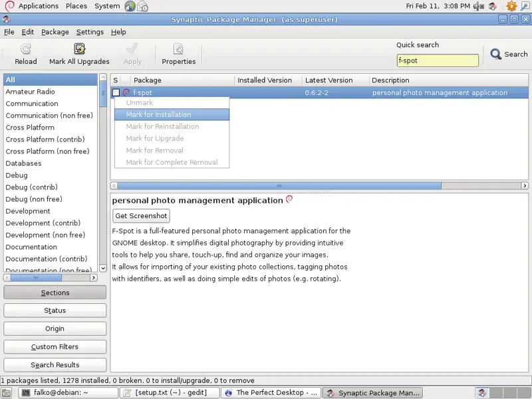Click the package list horizontal scrollbar right arrow
Image resolution: width=532 pixels, height=399 pixels.
[x=525, y=186]
